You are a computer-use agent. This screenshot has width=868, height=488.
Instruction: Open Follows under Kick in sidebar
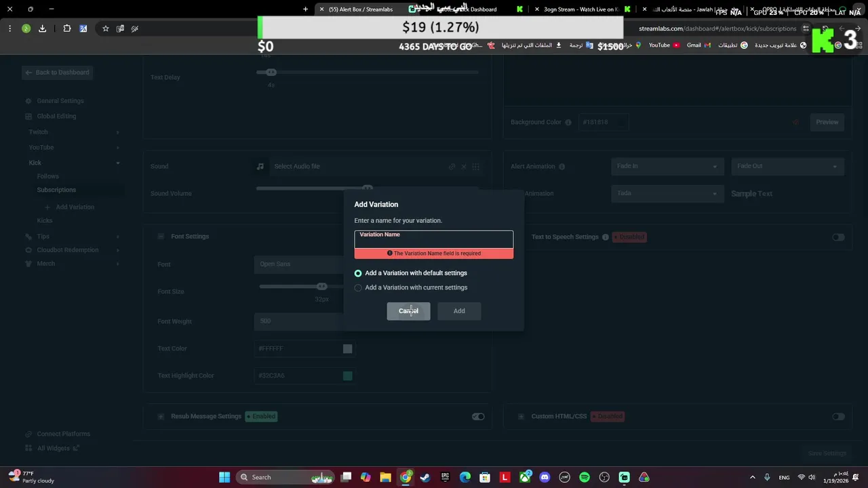coord(47,176)
